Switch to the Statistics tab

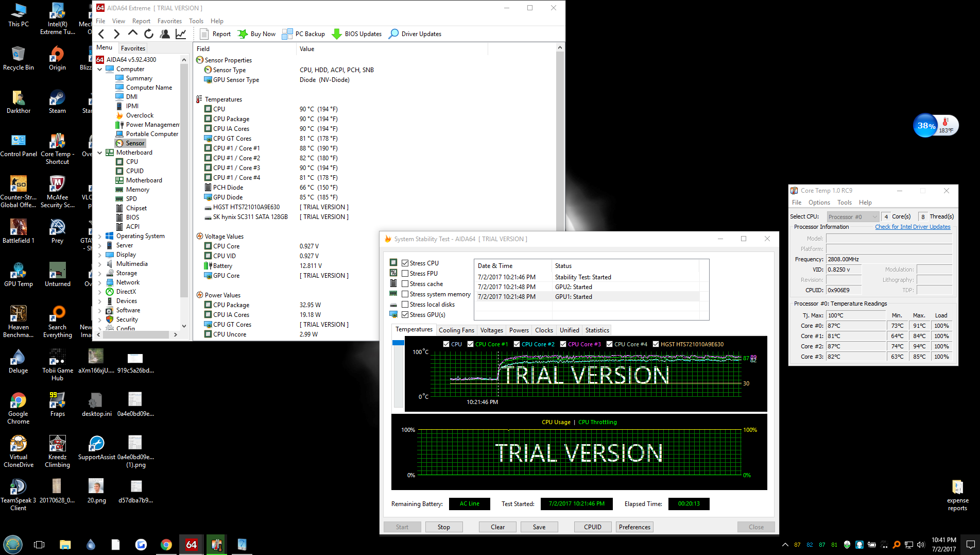597,330
